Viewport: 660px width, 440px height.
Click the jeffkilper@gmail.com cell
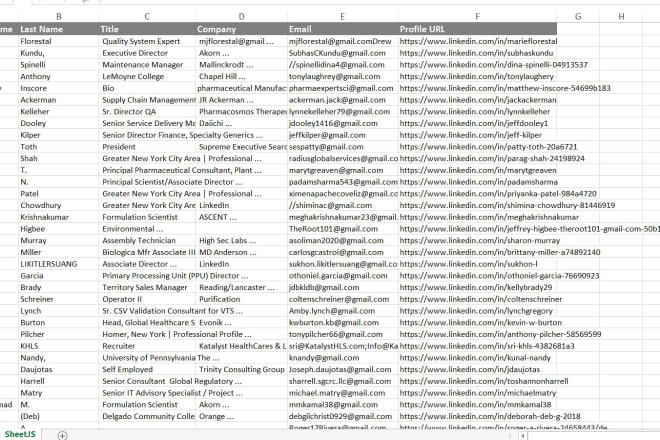pyautogui.click(x=343, y=135)
